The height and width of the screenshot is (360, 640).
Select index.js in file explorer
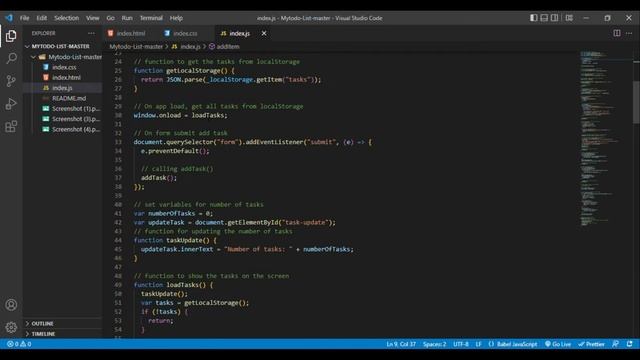pyautogui.click(x=62, y=88)
